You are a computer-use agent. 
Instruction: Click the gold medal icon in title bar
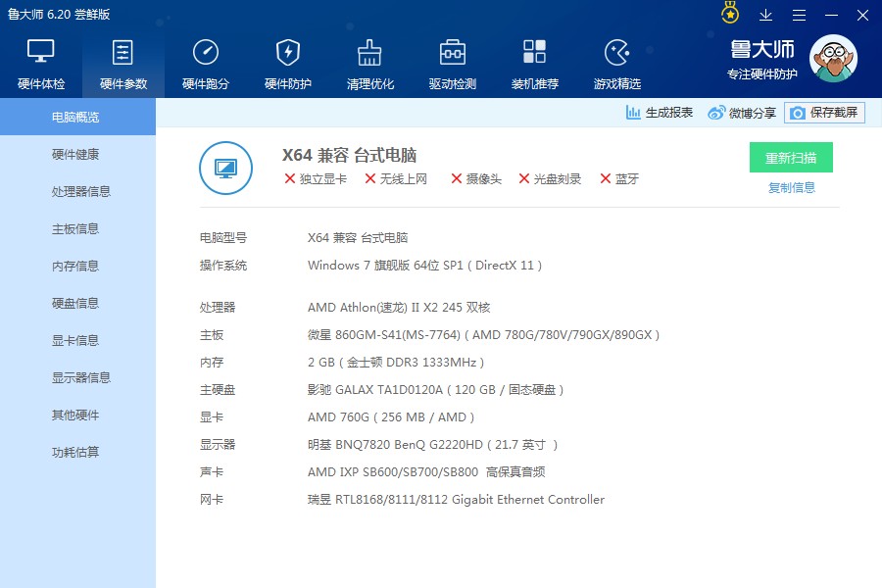tap(730, 14)
